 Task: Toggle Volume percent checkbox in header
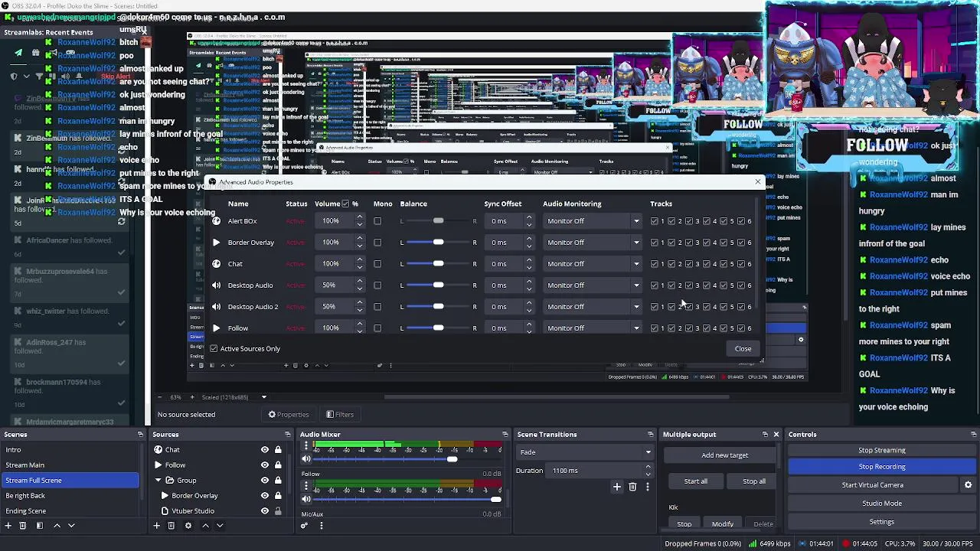[345, 204]
